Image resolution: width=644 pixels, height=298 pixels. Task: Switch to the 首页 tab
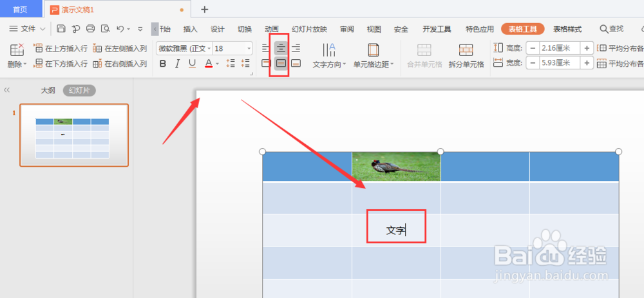pos(21,9)
